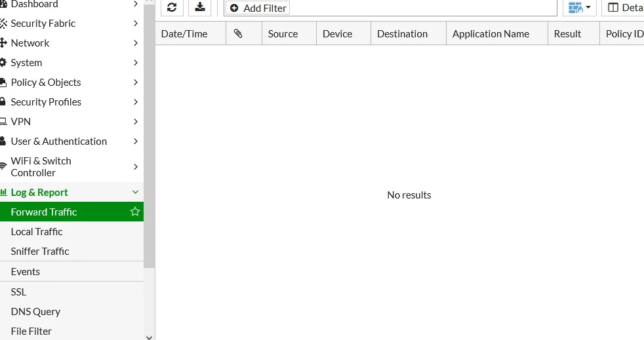Click Security Profiles lock icon
Image resolution: width=644 pixels, height=340 pixels.
[3, 102]
